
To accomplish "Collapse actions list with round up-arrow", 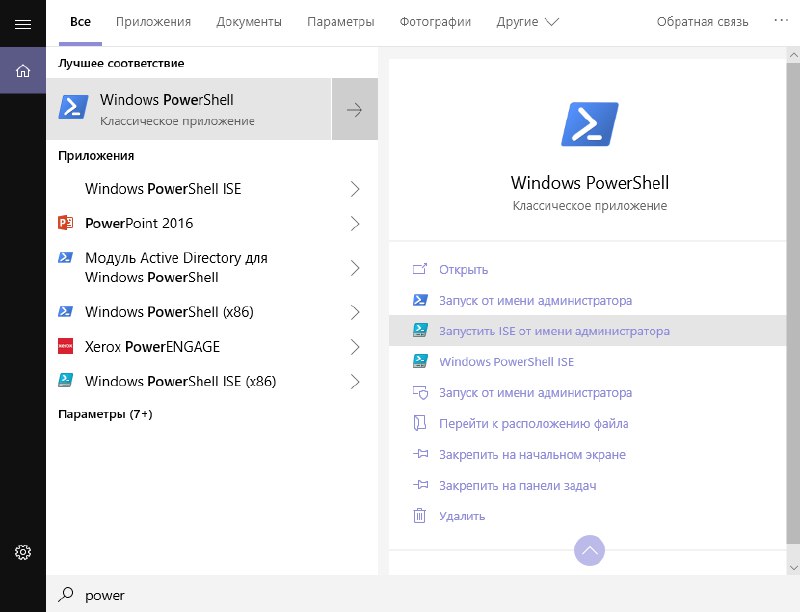I will click(x=589, y=550).
